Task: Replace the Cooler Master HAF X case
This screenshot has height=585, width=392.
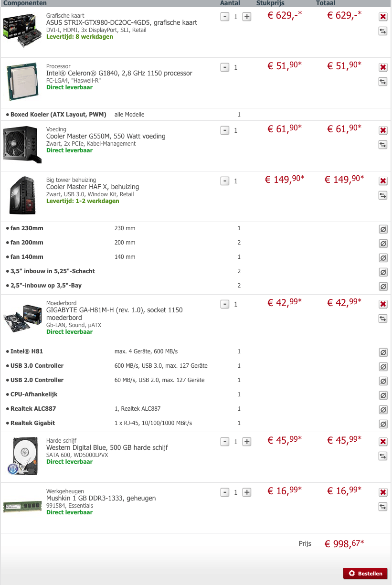Action: [x=383, y=195]
